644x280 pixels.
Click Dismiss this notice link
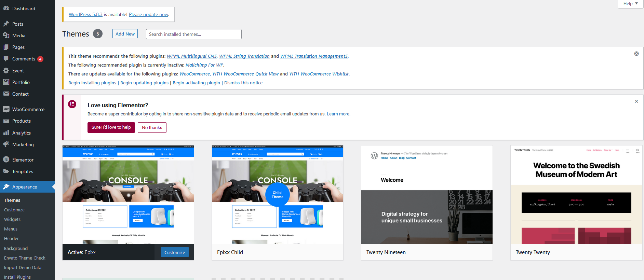click(243, 83)
